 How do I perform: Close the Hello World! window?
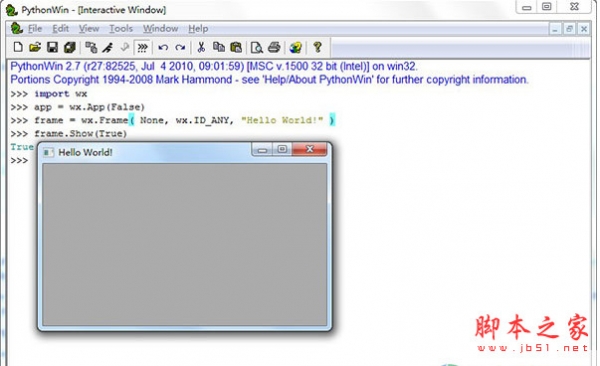tap(310, 149)
